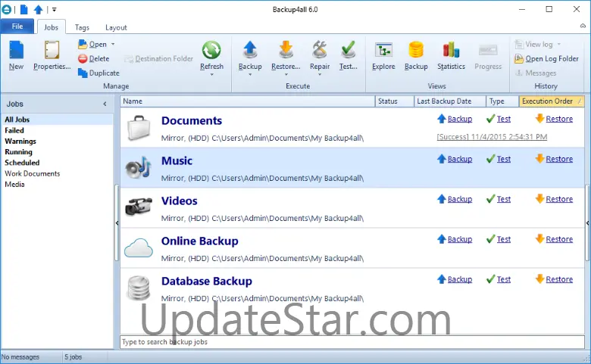The image size is (591, 364).
Task: Select the Database Backup disks icon
Action: click(x=139, y=288)
